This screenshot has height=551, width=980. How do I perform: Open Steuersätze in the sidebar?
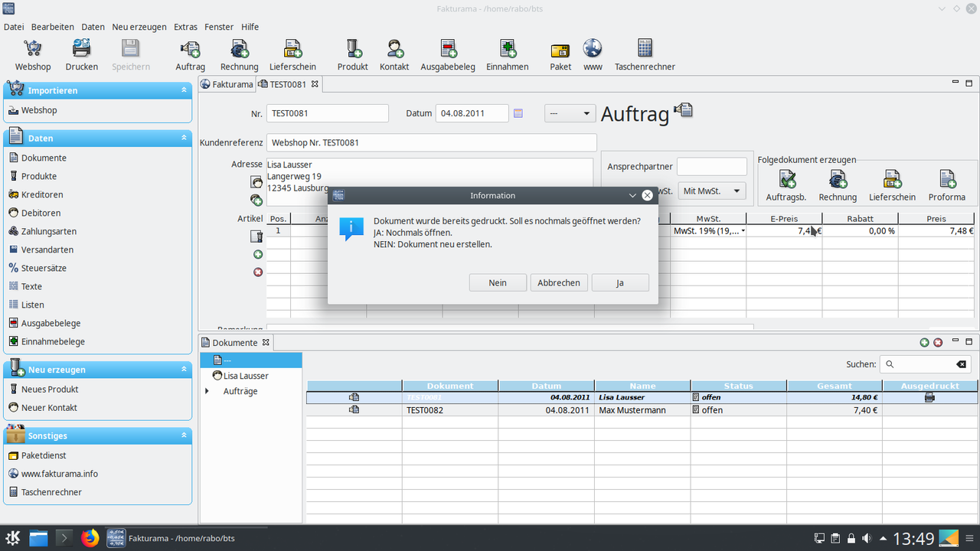(x=44, y=268)
